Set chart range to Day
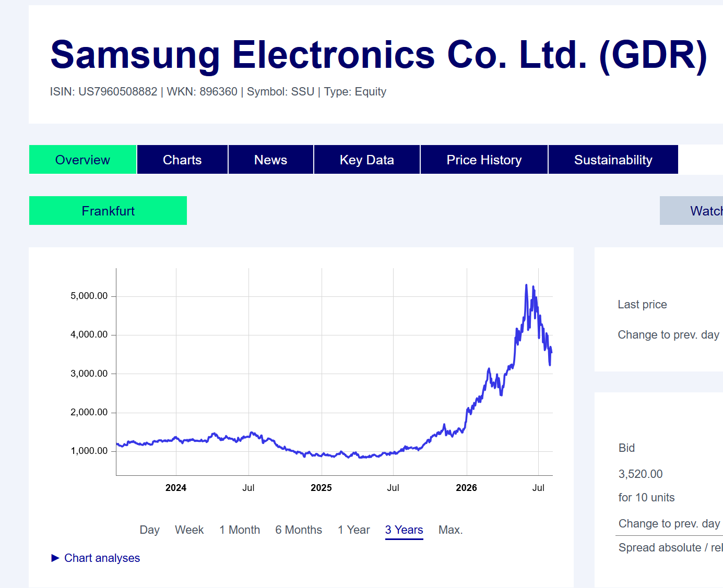 click(149, 530)
